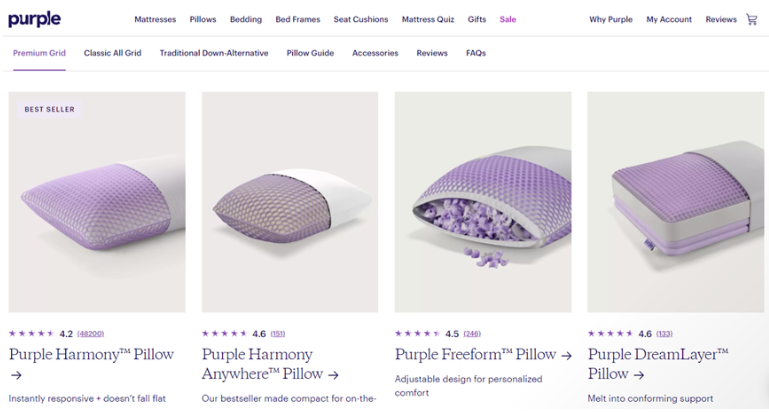The image size is (769, 412).
Task: Click star rating of Purple Harmony Pillow
Action: pyautogui.click(x=32, y=333)
